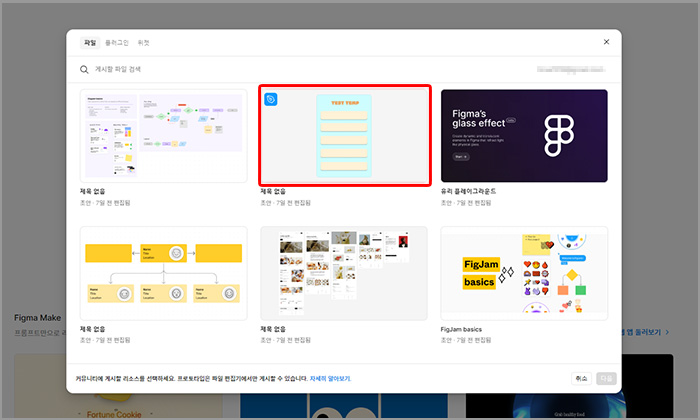Select the Figma's glass effect thumbnail
The height and width of the screenshot is (420, 700).
click(x=524, y=136)
